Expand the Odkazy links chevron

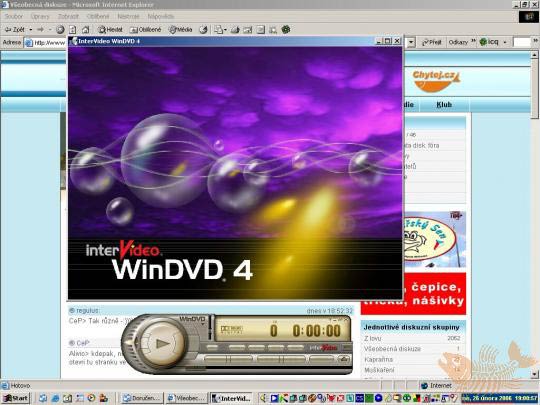pyautogui.click(x=473, y=41)
